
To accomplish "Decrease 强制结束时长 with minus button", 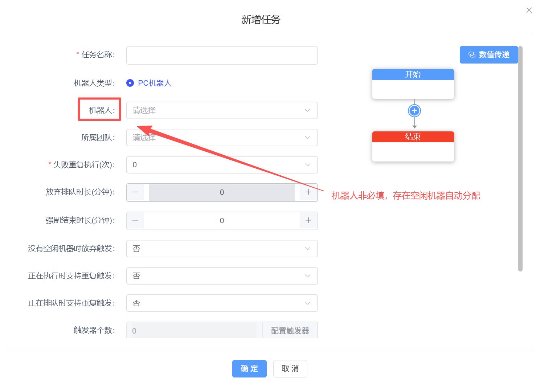I will tap(135, 221).
